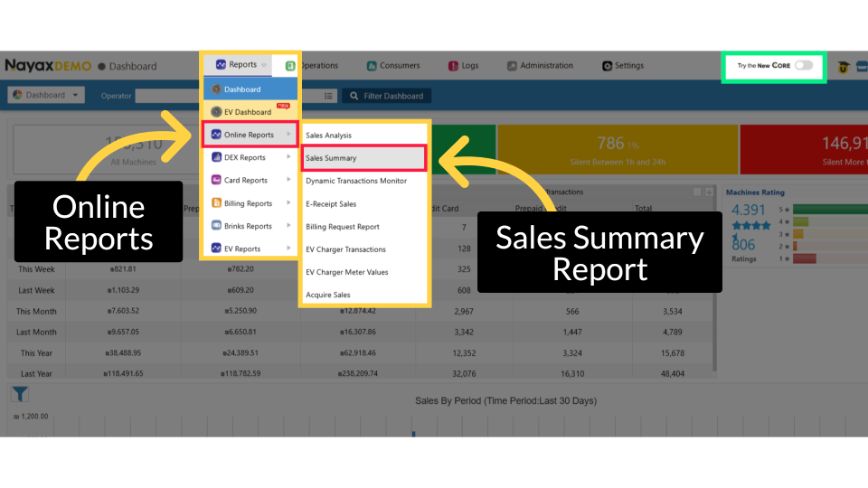Open the Logs menu
Viewport: 868px width, 488px height.
pos(463,65)
